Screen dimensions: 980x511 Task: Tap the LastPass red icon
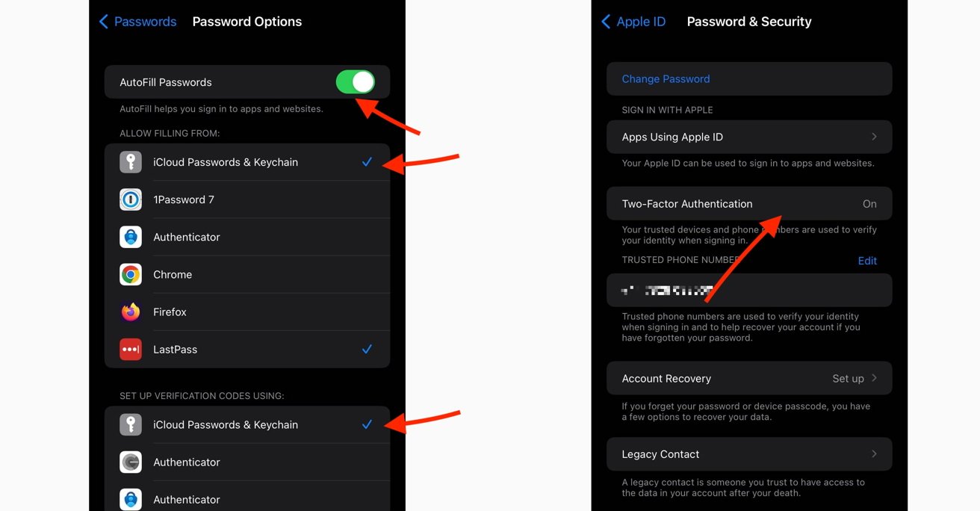[x=131, y=349]
